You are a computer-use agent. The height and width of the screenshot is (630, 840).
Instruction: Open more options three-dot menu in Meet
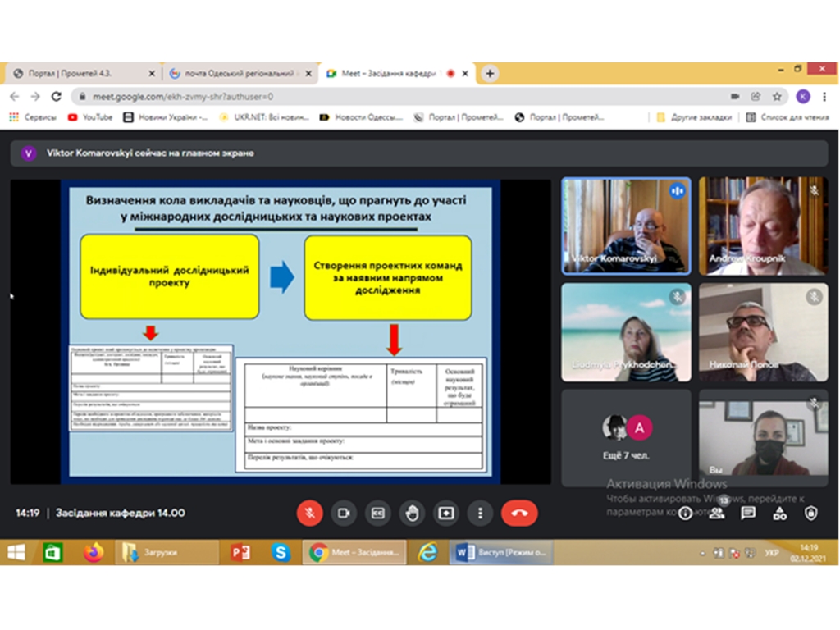coord(480,514)
